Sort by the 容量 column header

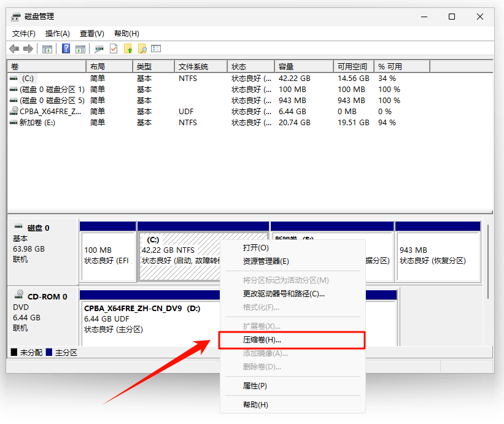pyautogui.click(x=304, y=66)
